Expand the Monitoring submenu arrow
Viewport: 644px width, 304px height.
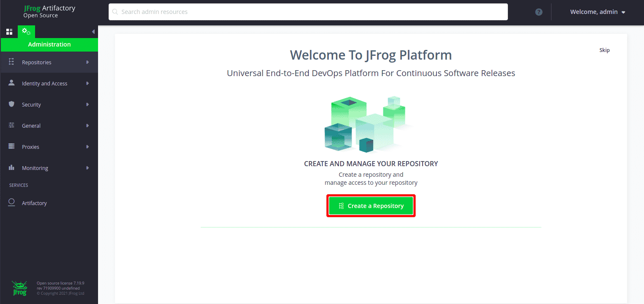point(87,168)
